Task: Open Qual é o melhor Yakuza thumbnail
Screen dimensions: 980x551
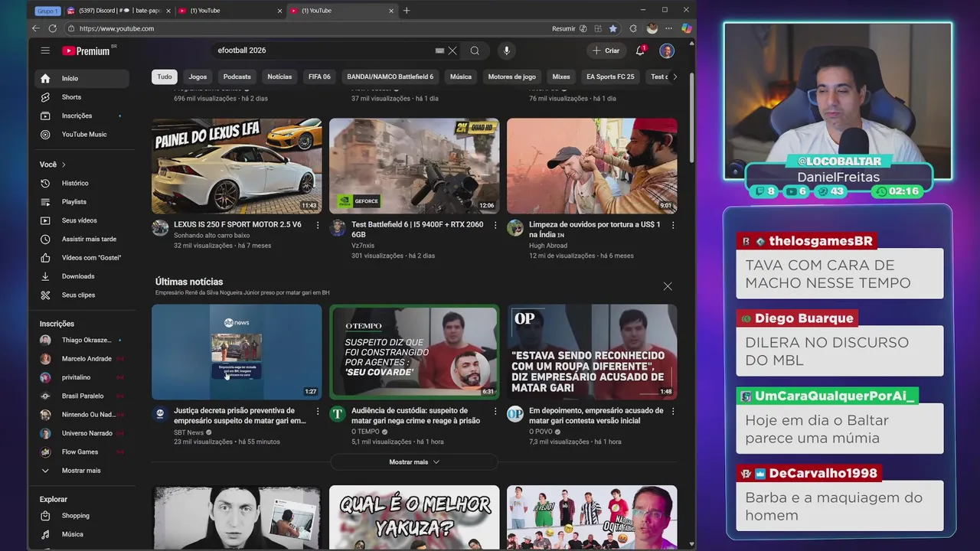Action: tap(414, 517)
